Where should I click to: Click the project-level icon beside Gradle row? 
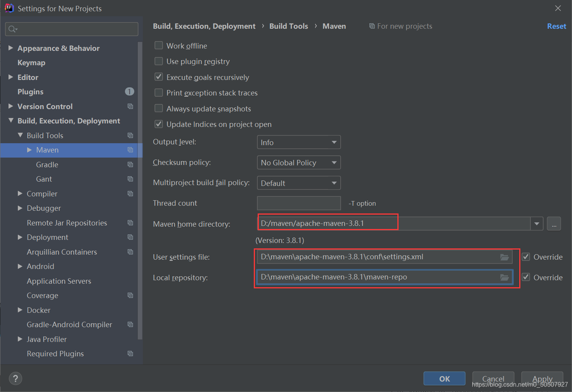coord(130,165)
